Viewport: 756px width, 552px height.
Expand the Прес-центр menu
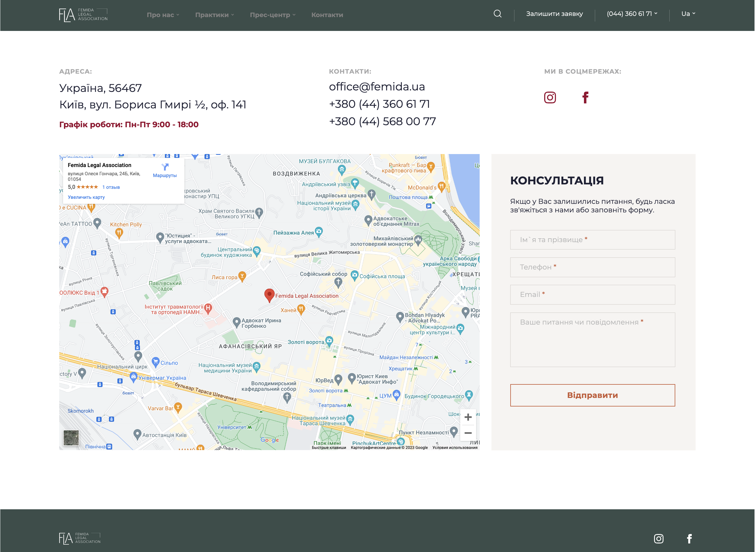(273, 15)
